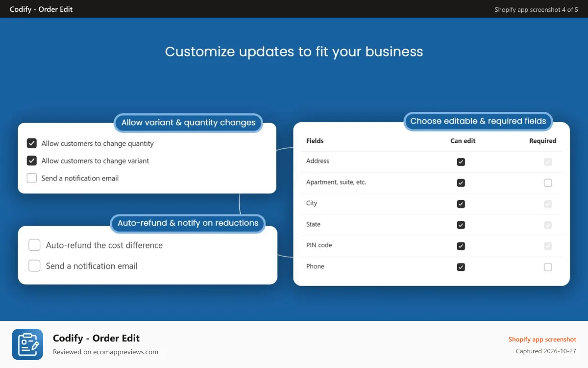
Task: Click the 'Auto-refund & notify on reductions' label
Action: click(x=188, y=223)
